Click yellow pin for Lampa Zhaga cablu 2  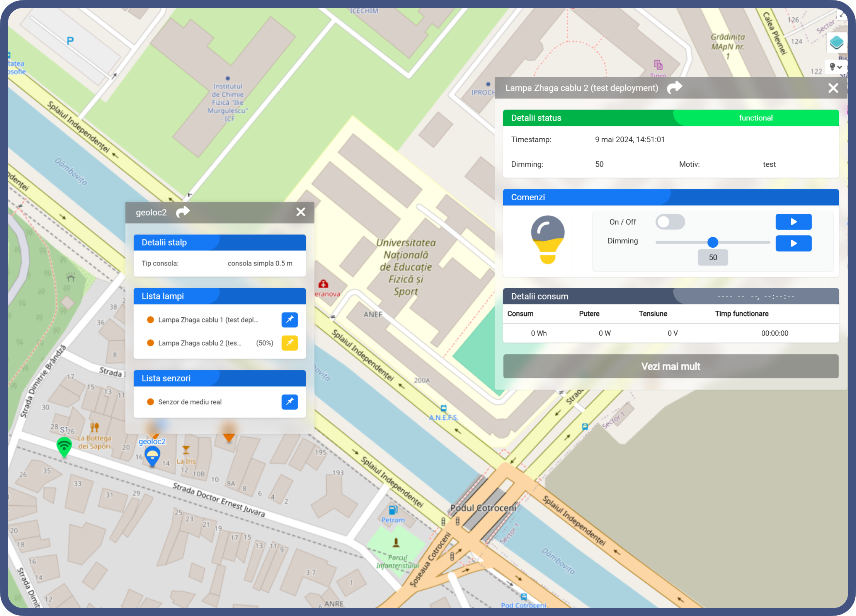click(289, 343)
